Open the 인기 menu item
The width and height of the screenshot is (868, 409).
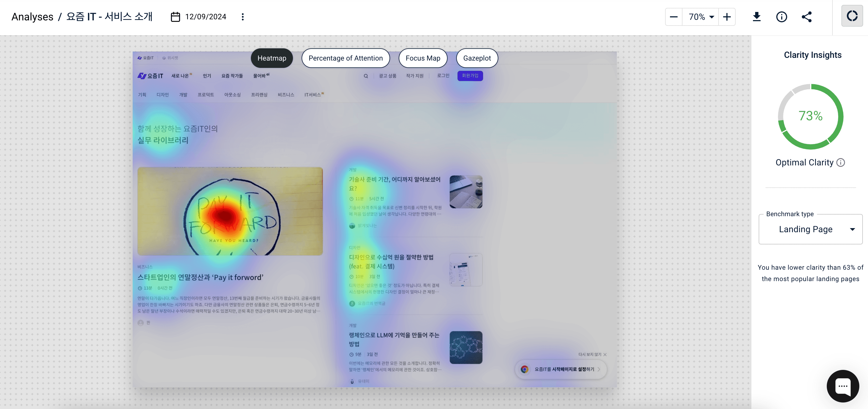click(x=207, y=76)
